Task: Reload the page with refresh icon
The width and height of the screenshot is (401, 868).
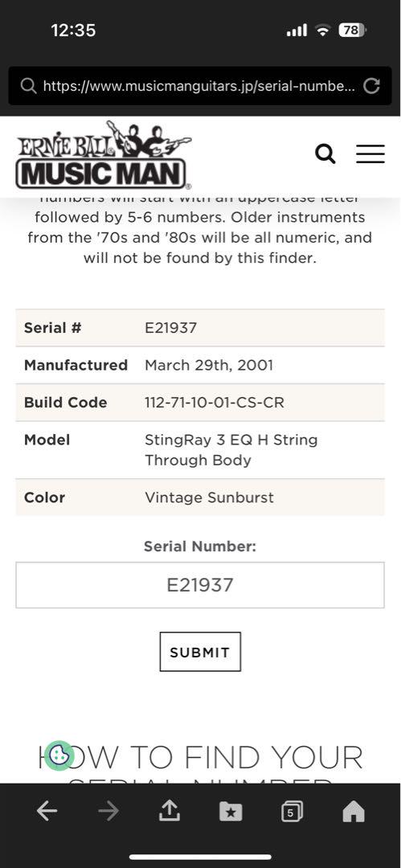Action: click(x=371, y=86)
